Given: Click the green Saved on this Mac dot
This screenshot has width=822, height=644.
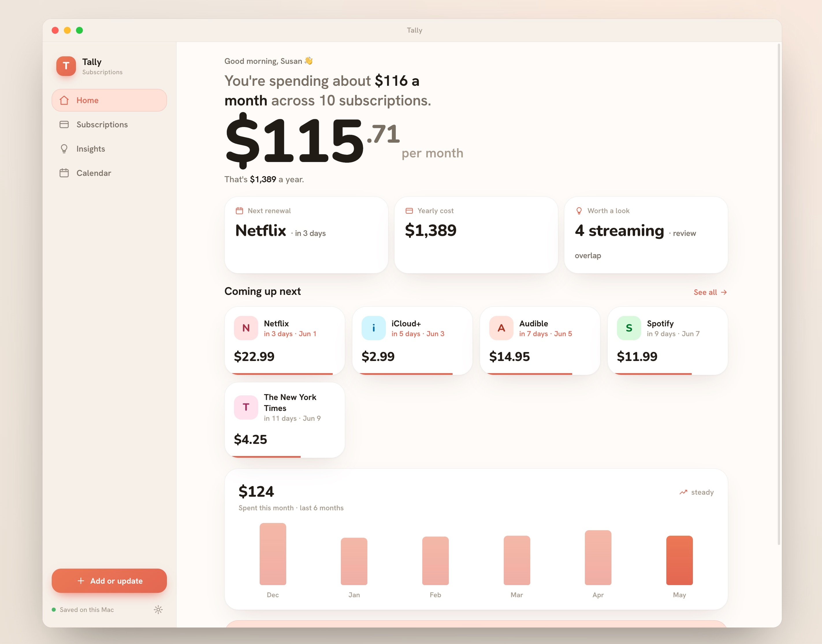Looking at the screenshot, I should (x=53, y=610).
